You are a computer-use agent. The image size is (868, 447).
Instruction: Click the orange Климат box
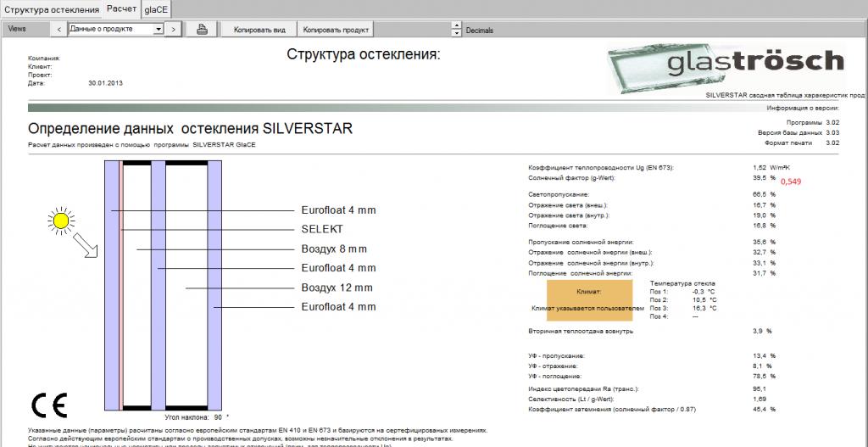coord(590,300)
